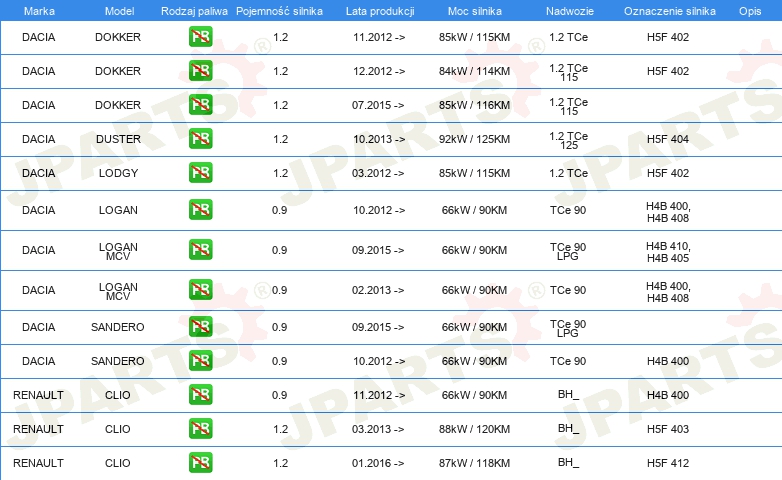Select engine code H5F 403
Image resolution: width=782 pixels, height=480 pixels.
tap(668, 429)
